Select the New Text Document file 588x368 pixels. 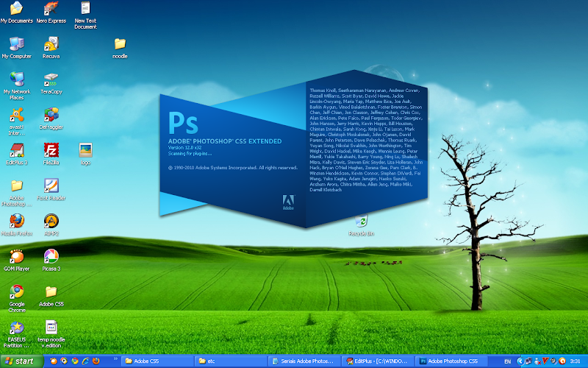(85, 15)
